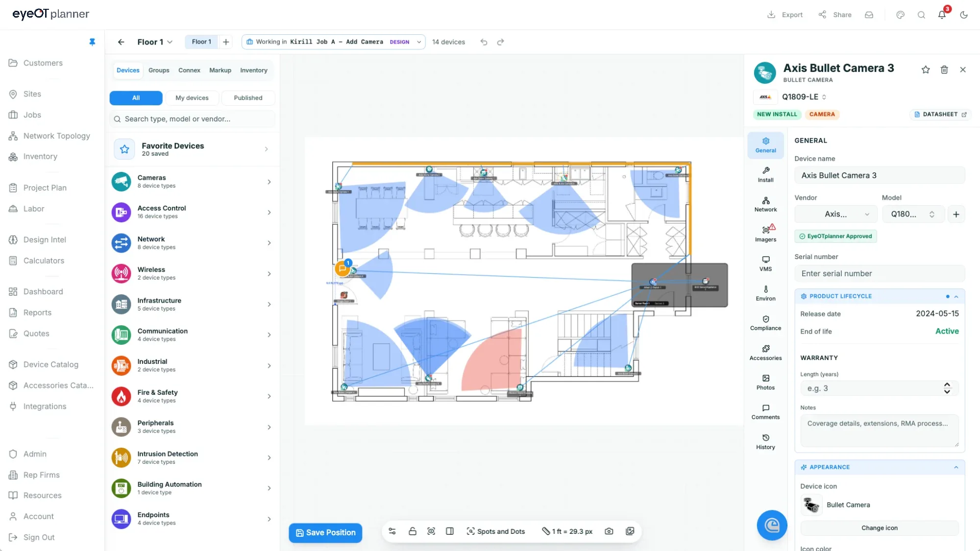Expand the Cameras device category
980x551 pixels.
[x=192, y=182]
